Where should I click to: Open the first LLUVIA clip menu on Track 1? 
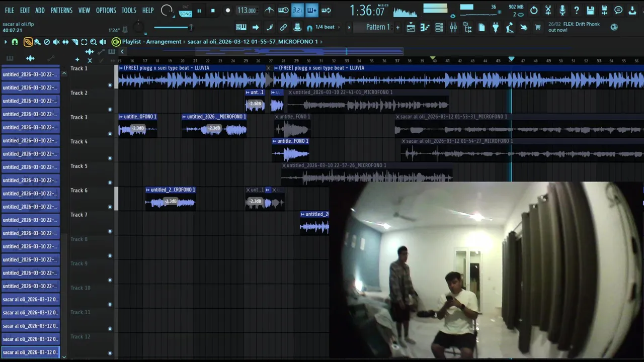121,68
